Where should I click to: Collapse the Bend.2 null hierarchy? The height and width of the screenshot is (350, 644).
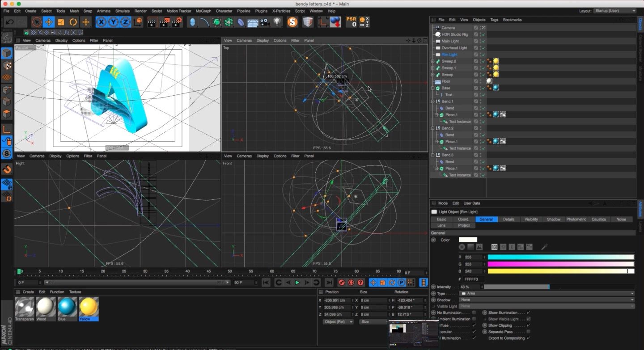tap(433, 128)
